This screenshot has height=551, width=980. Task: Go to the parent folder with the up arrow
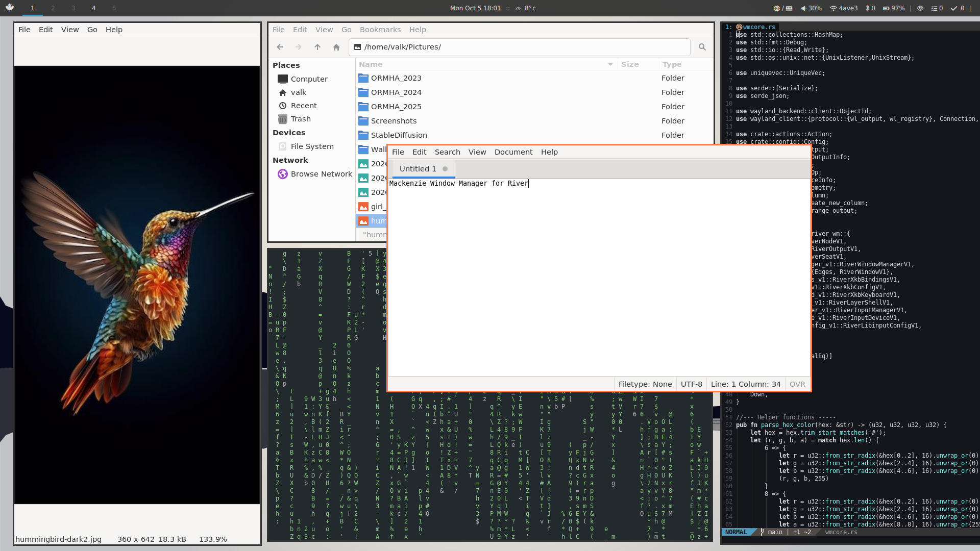(x=317, y=47)
